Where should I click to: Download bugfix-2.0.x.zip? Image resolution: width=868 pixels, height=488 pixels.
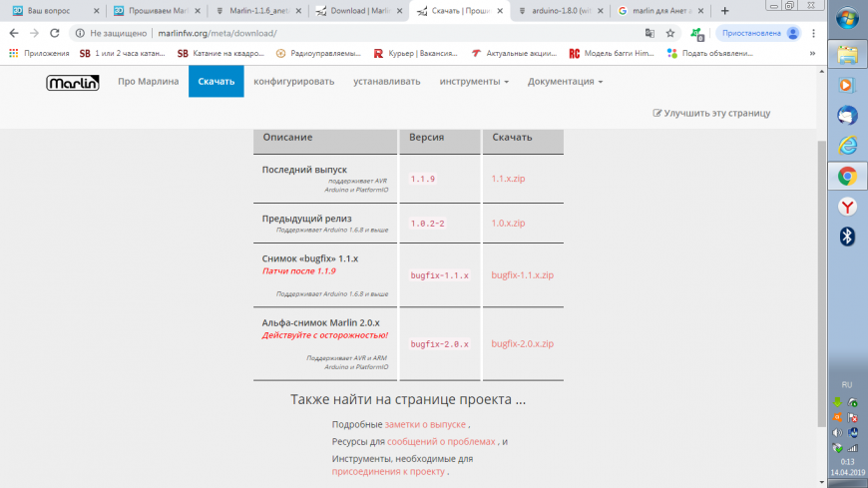522,343
